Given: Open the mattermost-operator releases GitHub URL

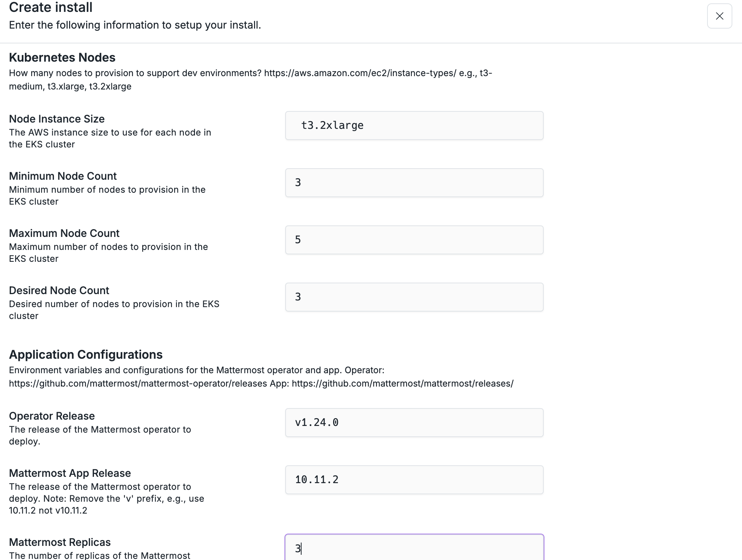Looking at the screenshot, I should (138, 384).
